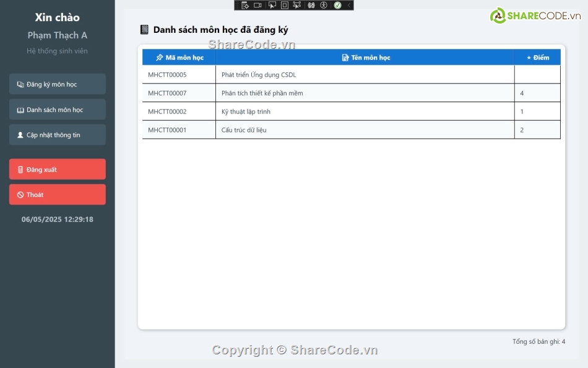Click the red Đăng xuất button
This screenshot has width=588, height=368.
click(58, 169)
